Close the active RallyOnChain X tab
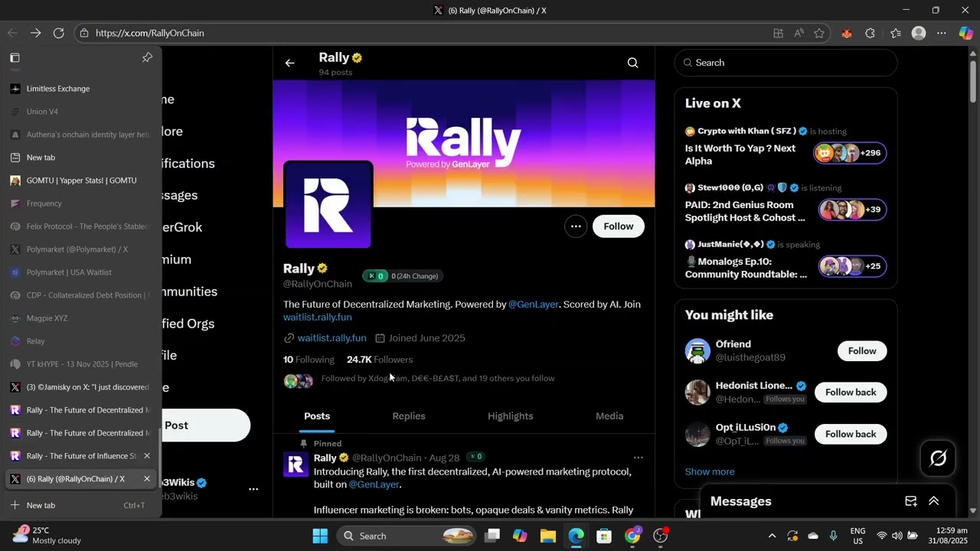This screenshot has height=551, width=980. [147, 479]
